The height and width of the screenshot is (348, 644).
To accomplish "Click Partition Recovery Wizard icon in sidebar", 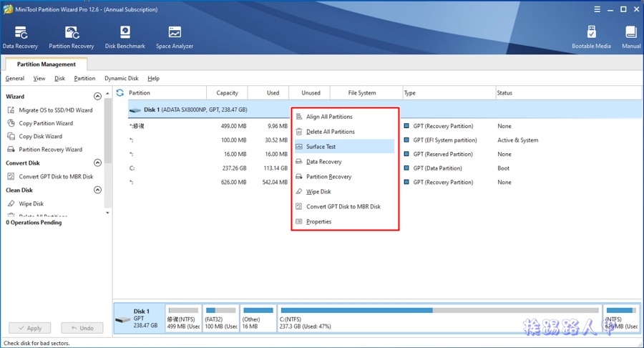I will 11,150.
